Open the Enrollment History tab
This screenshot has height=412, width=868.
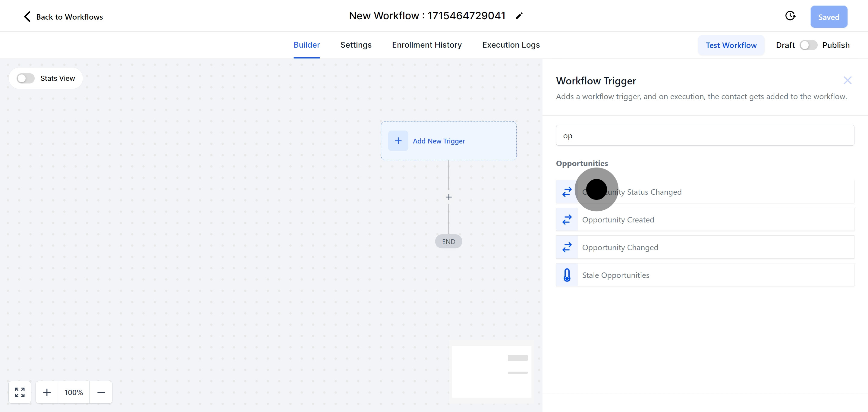click(x=426, y=45)
